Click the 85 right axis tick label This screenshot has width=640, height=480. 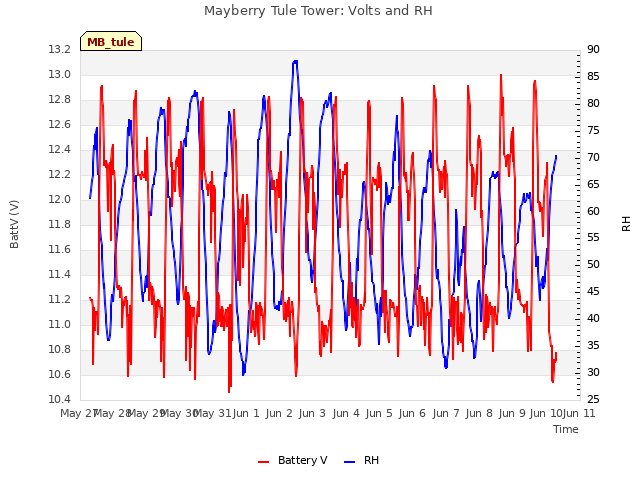pos(593,77)
